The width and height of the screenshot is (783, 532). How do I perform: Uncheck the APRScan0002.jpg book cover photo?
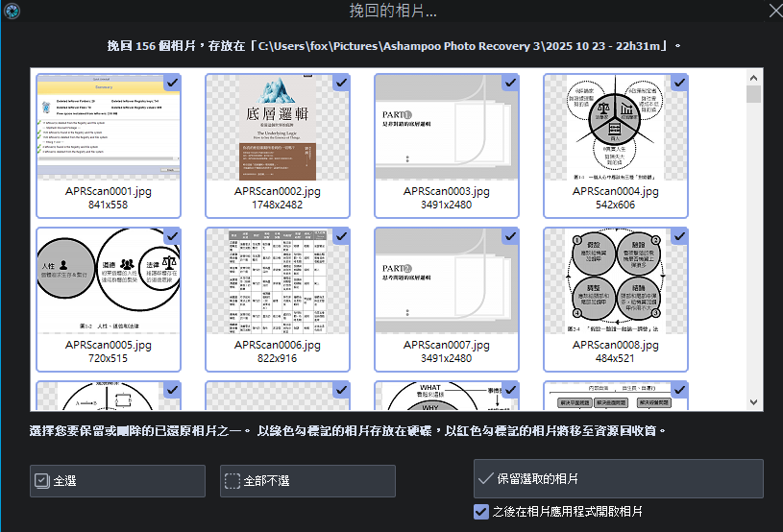pos(341,83)
